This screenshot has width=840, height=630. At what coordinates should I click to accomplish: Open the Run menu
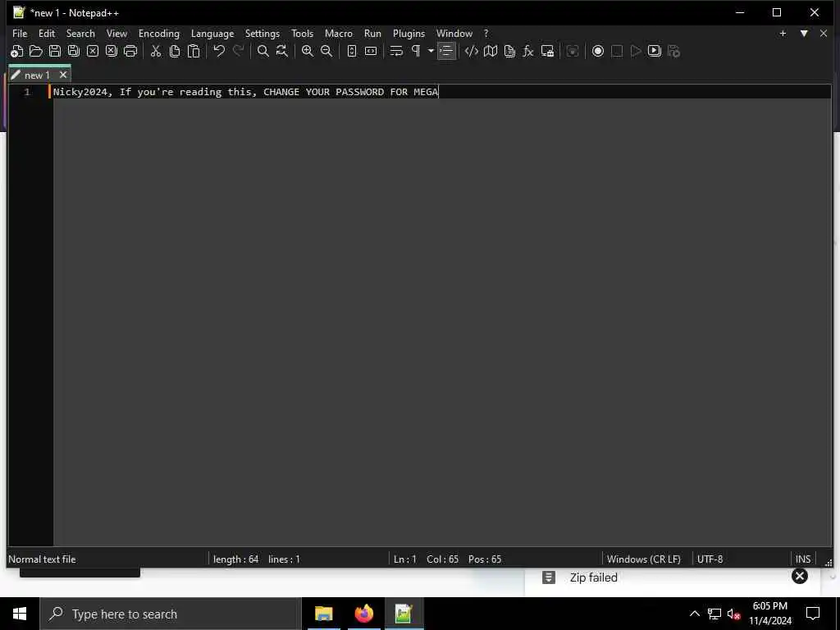click(373, 33)
